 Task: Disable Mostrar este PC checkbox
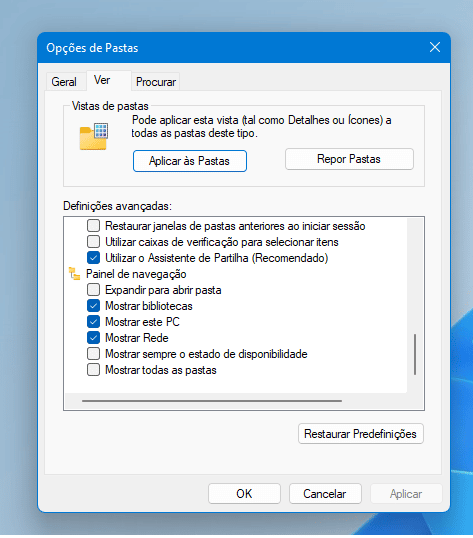[93, 322]
